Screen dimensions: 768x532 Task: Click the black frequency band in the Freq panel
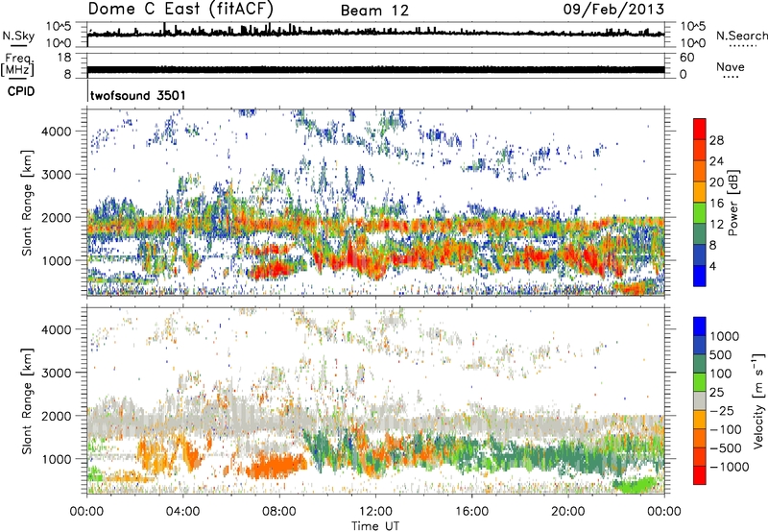coord(375,69)
